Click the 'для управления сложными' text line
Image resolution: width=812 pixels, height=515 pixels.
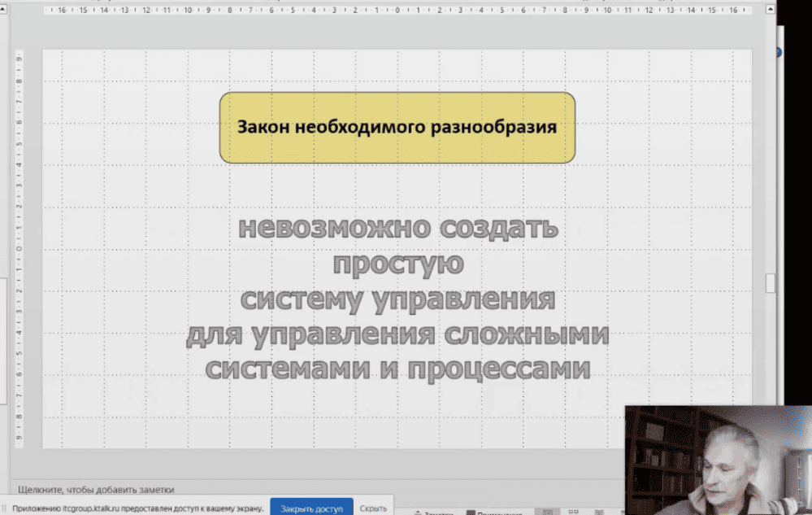tap(398, 334)
